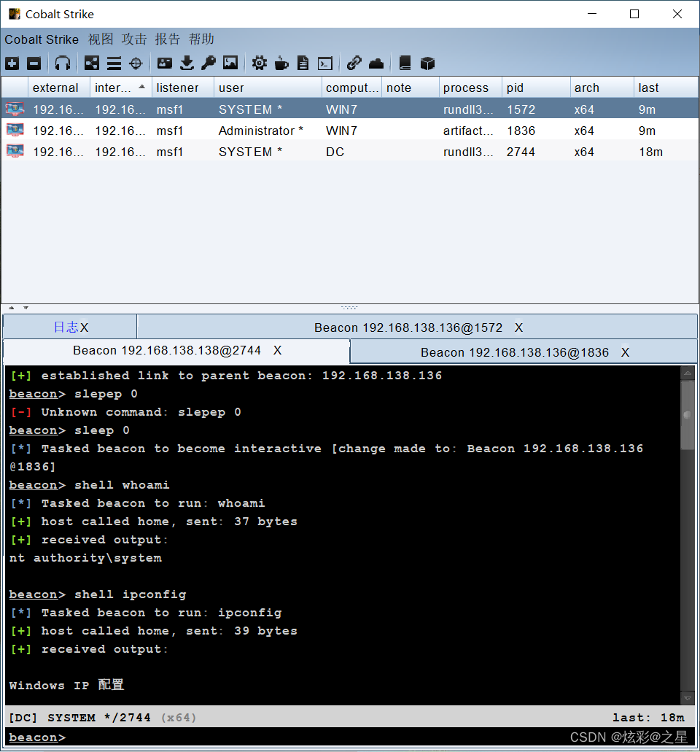Open Listeners via the headphones icon
700x752 pixels.
click(x=62, y=63)
